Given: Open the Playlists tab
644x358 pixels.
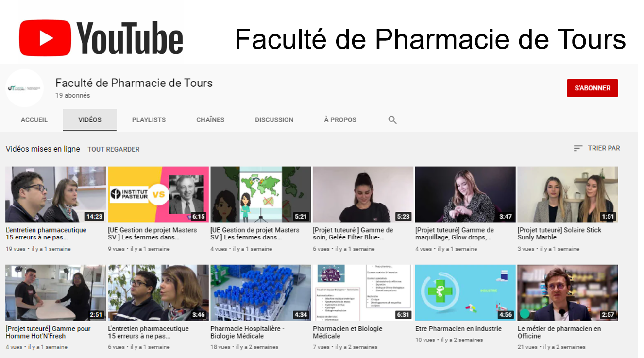Looking at the screenshot, I should 149,120.
